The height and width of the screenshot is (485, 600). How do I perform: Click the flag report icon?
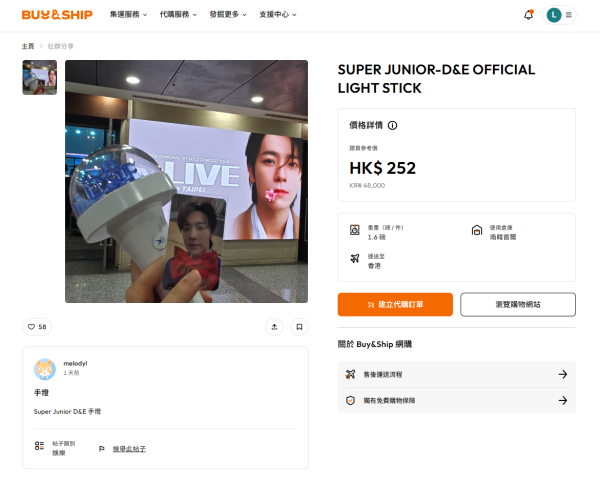click(x=102, y=449)
